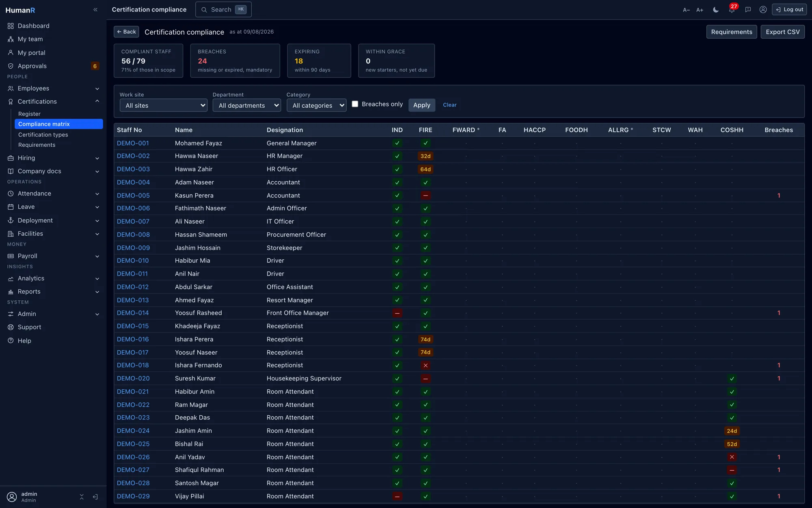Screen dimensions: 812x508
Task: Click the Admin sliders icon
Action: [x=11, y=314]
